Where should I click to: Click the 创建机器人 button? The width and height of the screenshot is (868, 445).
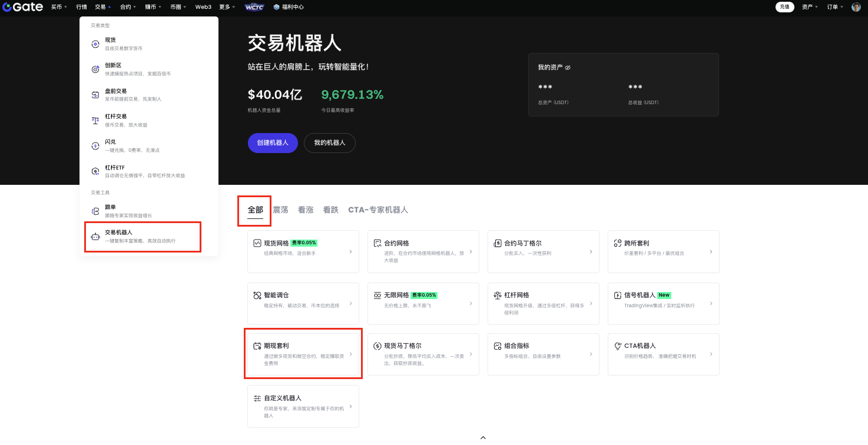(273, 143)
